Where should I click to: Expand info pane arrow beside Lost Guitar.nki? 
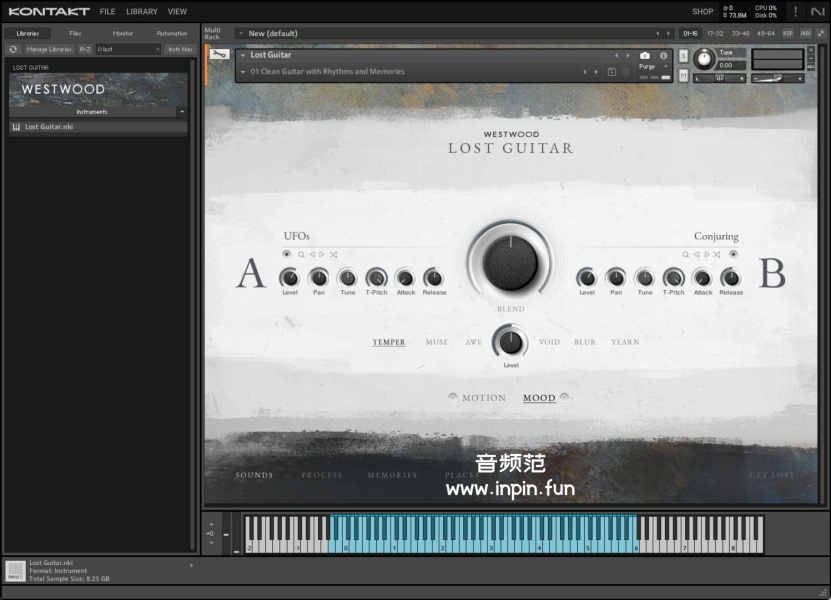[191, 566]
